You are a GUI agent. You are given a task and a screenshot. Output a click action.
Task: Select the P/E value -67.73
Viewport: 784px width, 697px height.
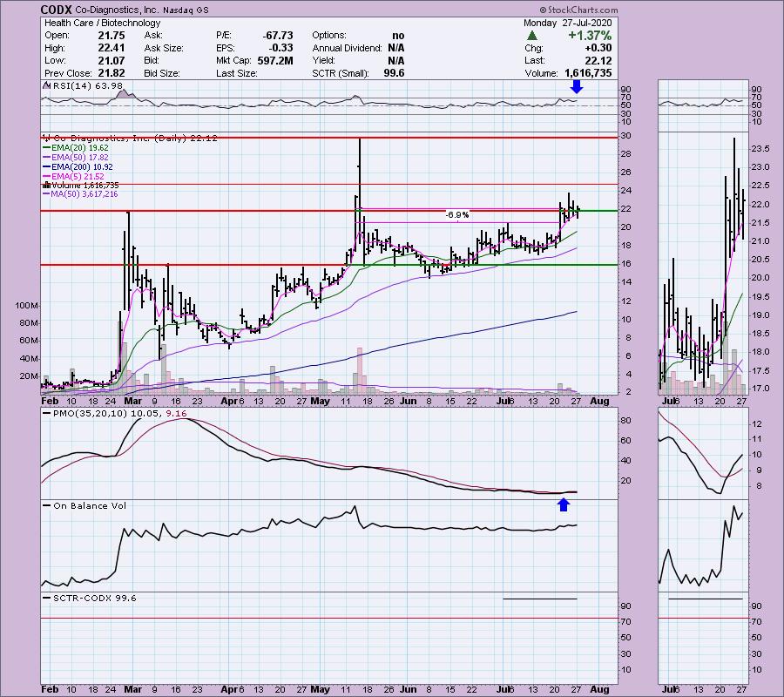point(278,36)
